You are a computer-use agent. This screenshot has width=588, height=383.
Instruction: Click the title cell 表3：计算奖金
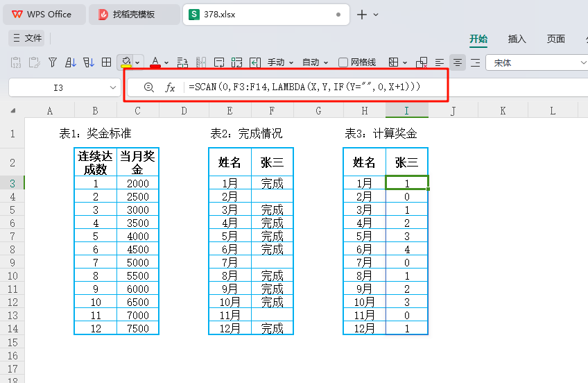[381, 133]
